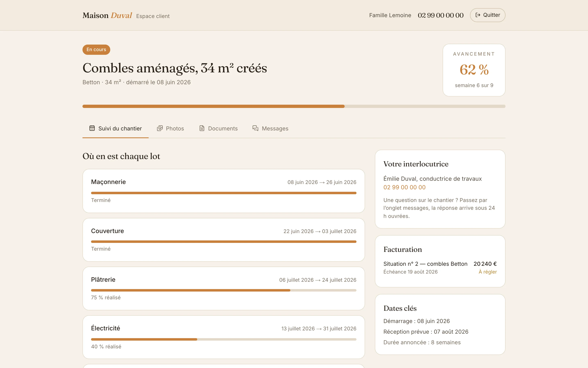The height and width of the screenshot is (368, 588).
Task: Click the Électricité progress bar
Action: pyautogui.click(x=224, y=339)
